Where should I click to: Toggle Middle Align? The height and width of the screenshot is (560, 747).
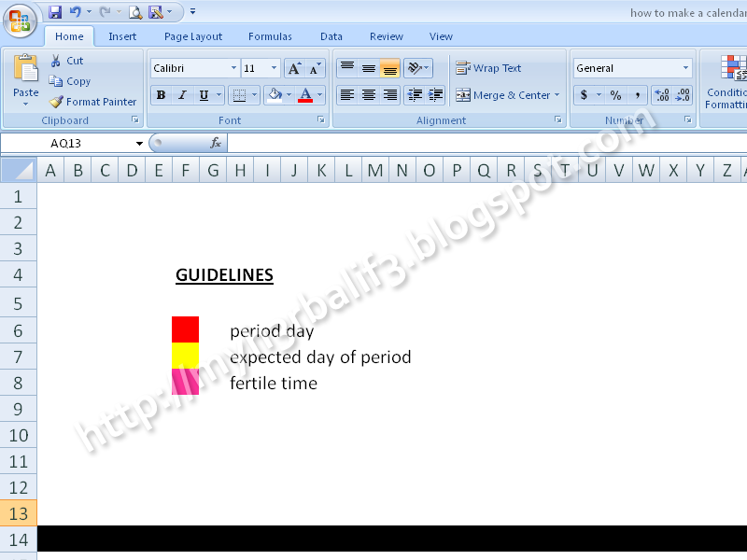[x=369, y=68]
